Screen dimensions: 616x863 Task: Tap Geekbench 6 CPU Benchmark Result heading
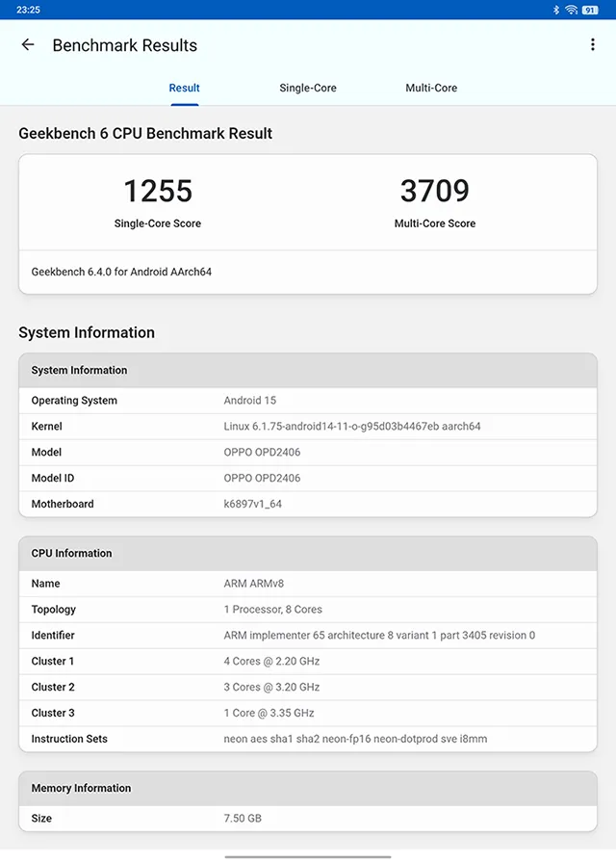pyautogui.click(x=145, y=133)
